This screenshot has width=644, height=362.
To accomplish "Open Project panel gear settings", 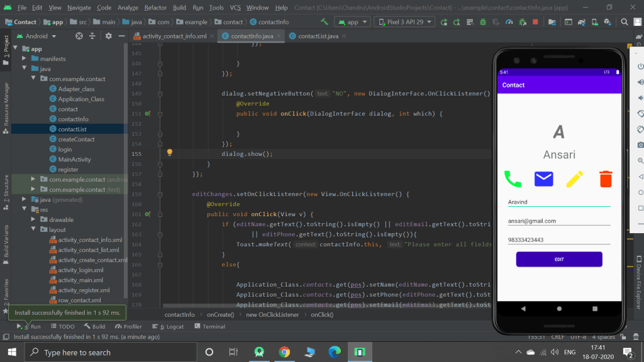I will [108, 36].
